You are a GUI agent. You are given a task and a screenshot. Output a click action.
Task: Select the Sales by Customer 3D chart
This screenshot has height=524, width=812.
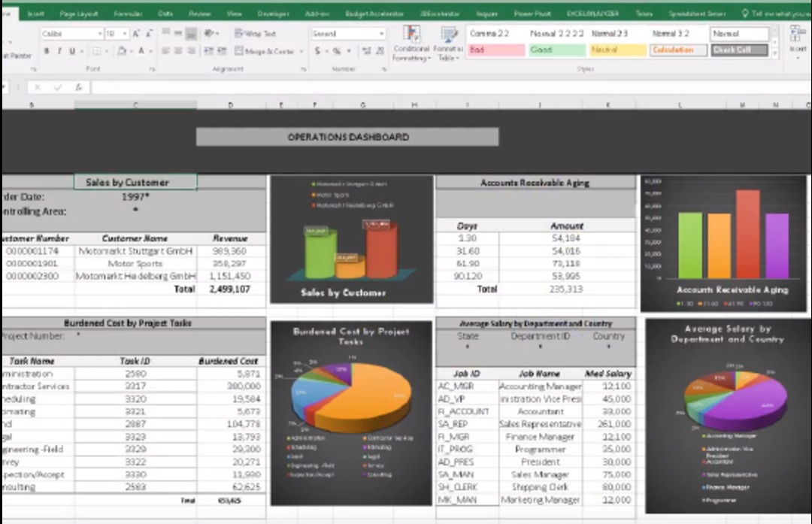(x=352, y=239)
